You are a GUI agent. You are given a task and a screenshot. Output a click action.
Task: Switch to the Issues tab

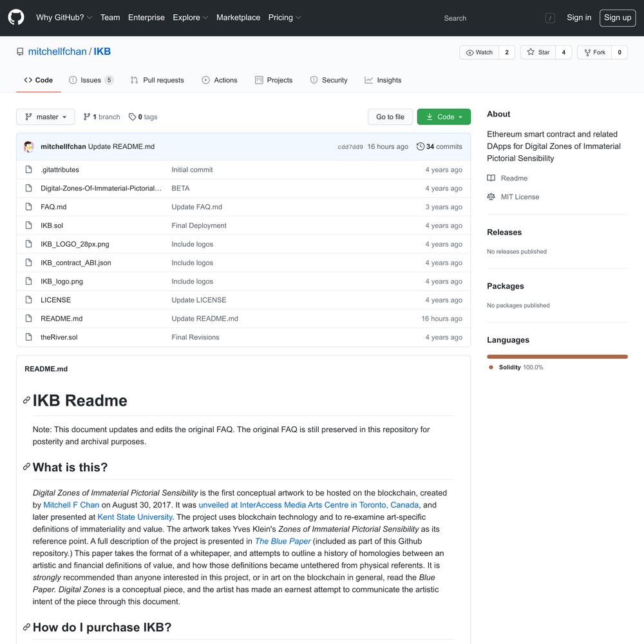coord(91,80)
